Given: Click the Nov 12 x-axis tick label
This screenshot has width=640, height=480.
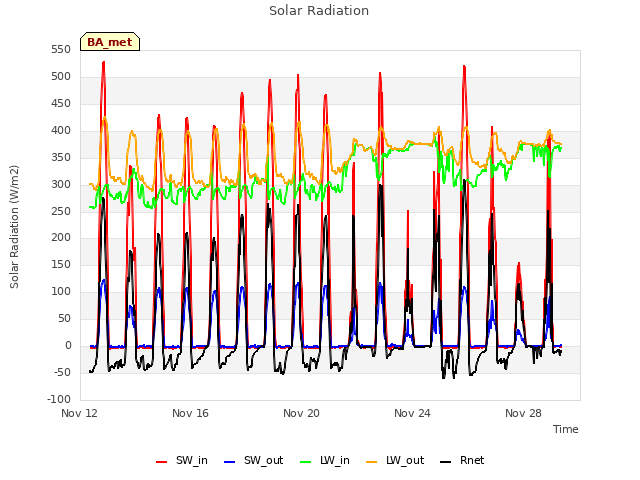Looking at the screenshot, I should [80, 413].
